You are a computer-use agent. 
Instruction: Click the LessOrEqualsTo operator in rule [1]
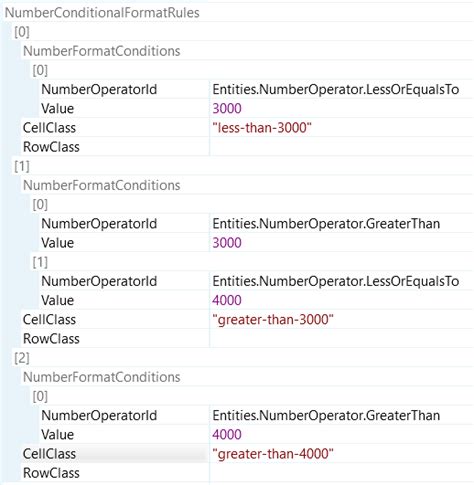point(336,281)
